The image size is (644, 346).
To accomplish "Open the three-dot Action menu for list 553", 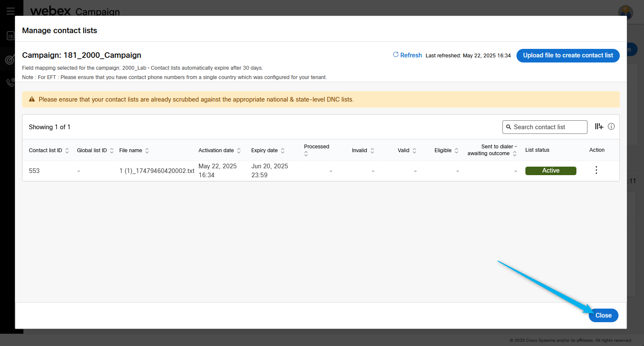I will [x=596, y=170].
